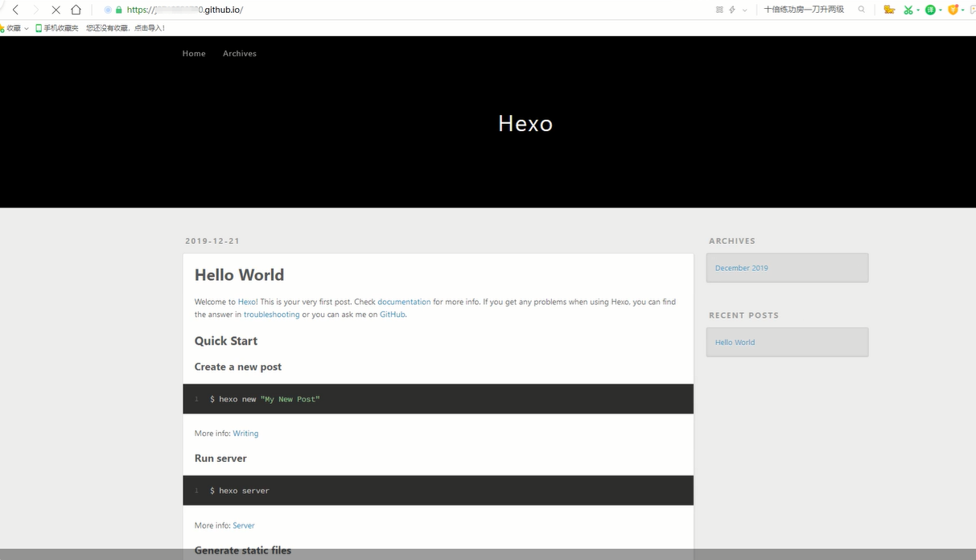Image resolution: width=976 pixels, height=560 pixels.
Task: Click the green padlock security icon
Action: click(119, 10)
